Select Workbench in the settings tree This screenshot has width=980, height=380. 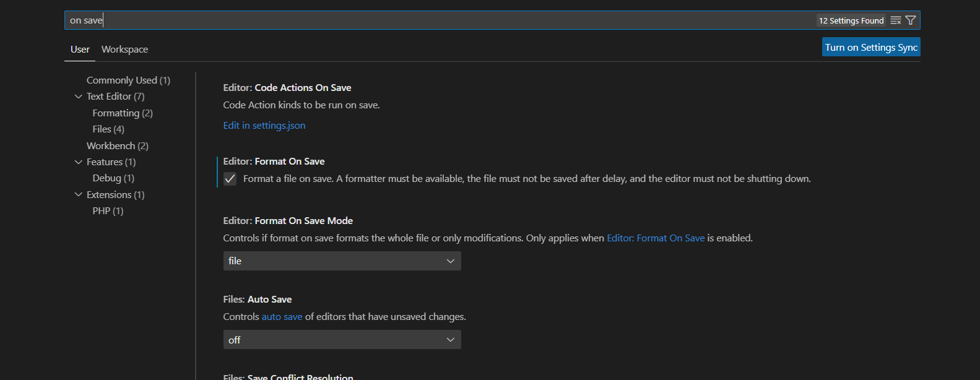(x=118, y=146)
